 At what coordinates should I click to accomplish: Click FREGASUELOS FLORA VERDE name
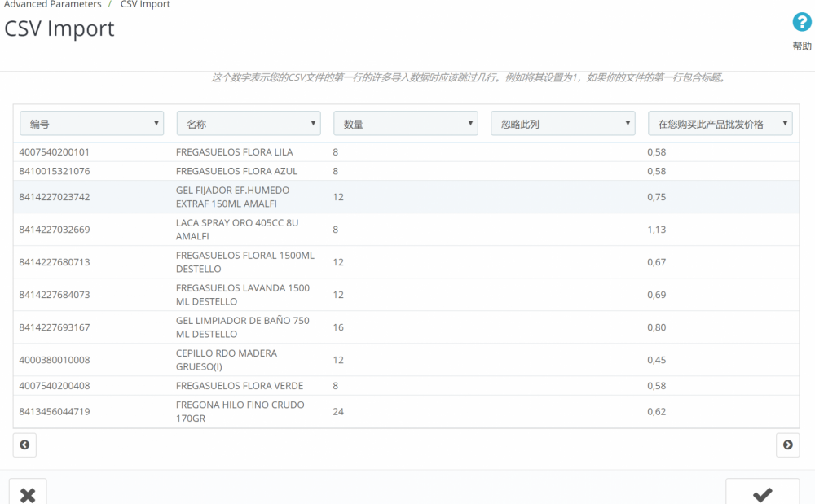240,386
